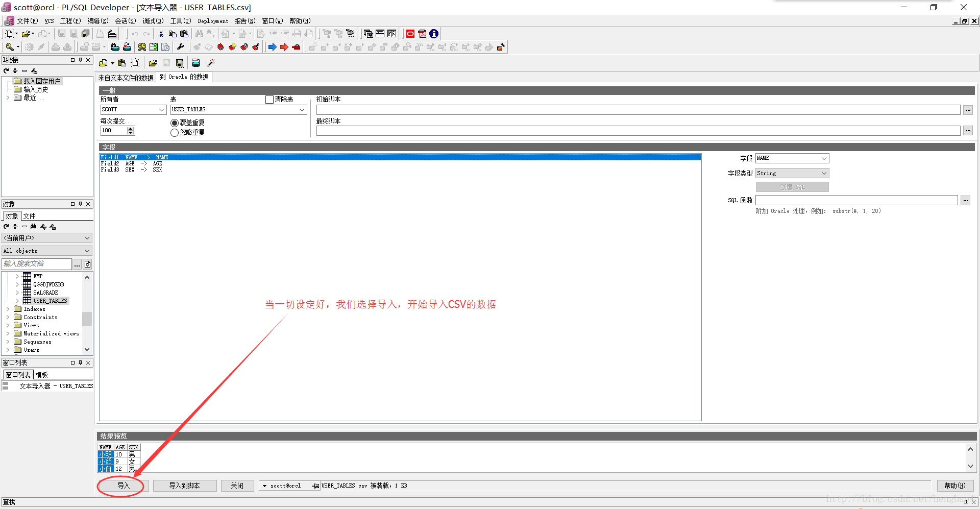Click the refresh icon in Objects panel
The width and height of the screenshot is (980, 509).
(x=6, y=227)
